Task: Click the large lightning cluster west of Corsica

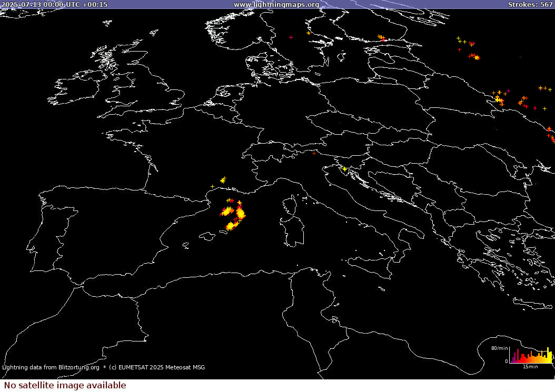Action: point(240,213)
